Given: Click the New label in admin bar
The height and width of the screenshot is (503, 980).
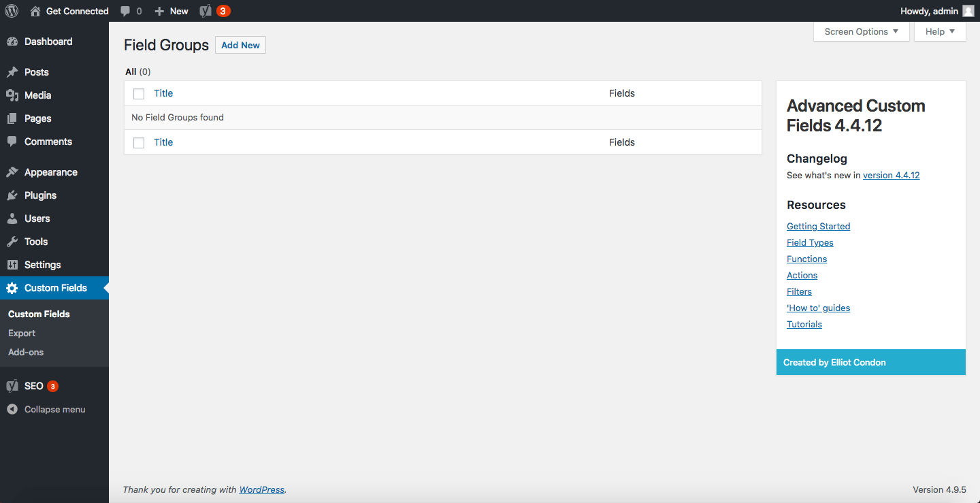Looking at the screenshot, I should (x=179, y=11).
